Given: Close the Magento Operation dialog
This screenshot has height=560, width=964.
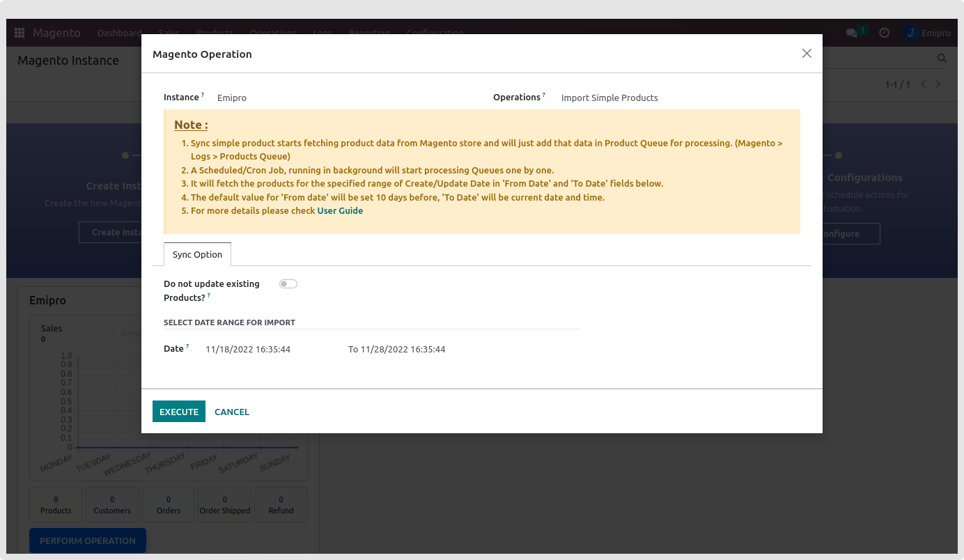Looking at the screenshot, I should tap(807, 54).
